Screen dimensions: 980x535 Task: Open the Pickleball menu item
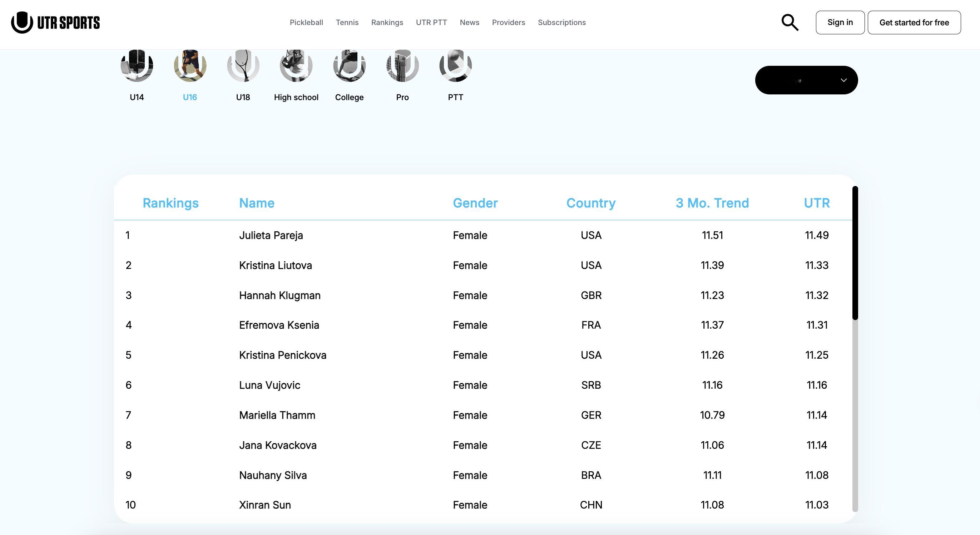point(306,23)
